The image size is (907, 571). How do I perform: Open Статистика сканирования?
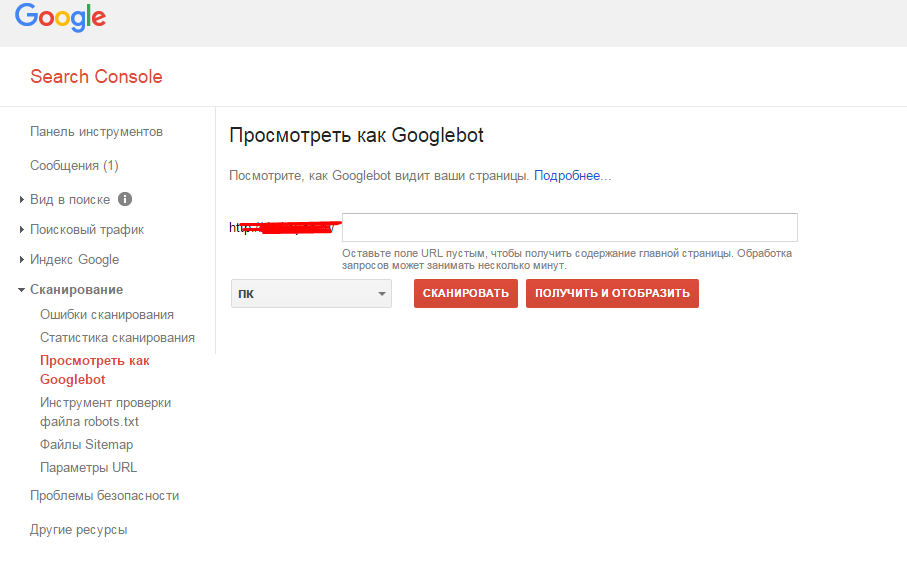(x=117, y=337)
